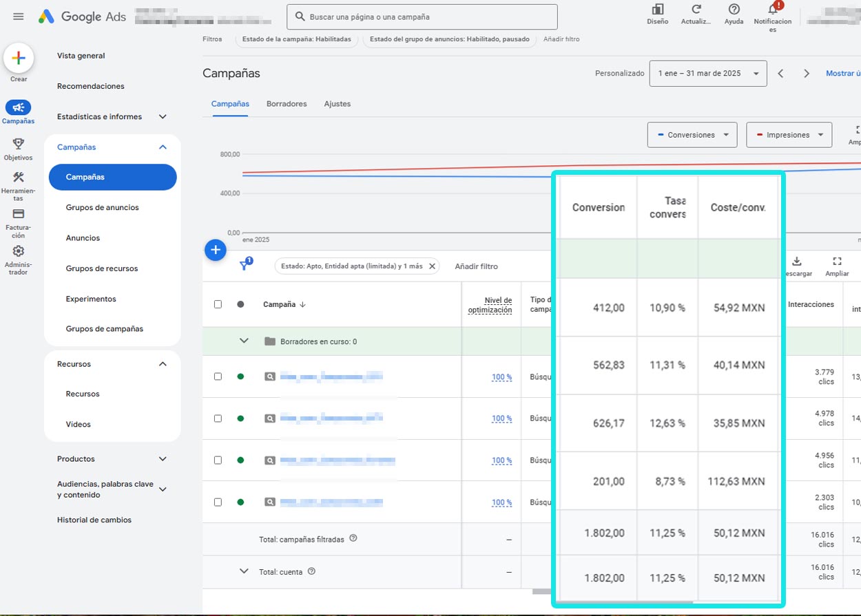
Task: Open the Conversiones metric dropdown
Action: [x=692, y=135]
